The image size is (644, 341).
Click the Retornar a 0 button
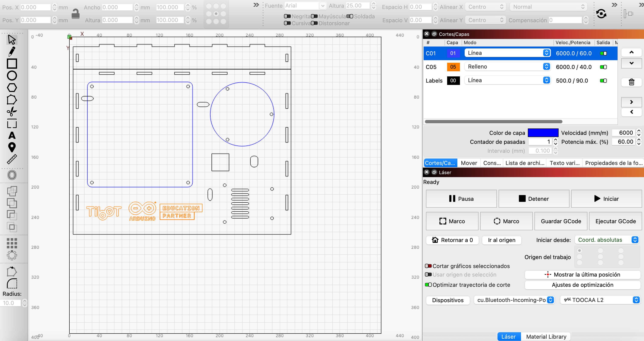click(x=452, y=240)
